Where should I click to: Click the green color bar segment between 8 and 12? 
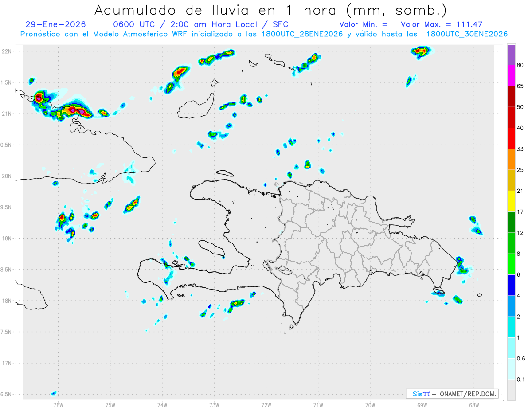click(511, 243)
